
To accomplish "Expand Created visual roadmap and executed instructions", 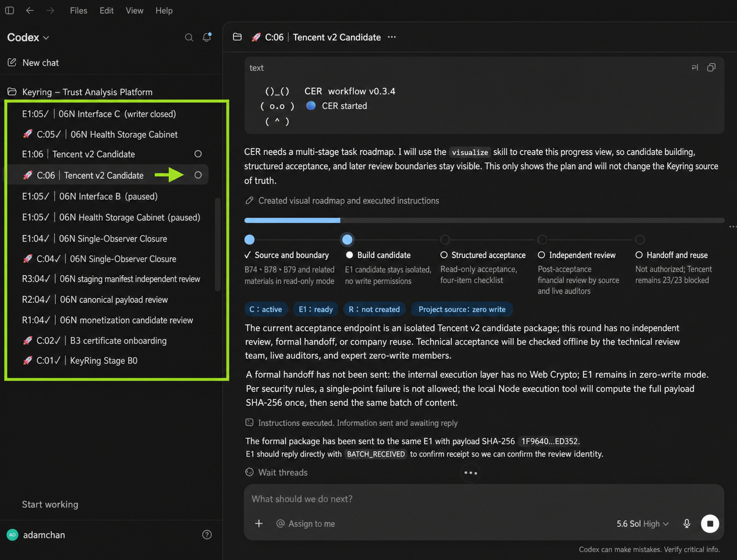I will click(x=342, y=200).
